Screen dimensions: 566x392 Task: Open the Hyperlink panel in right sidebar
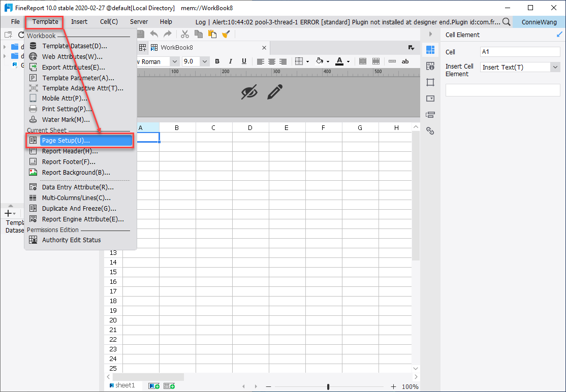click(430, 130)
